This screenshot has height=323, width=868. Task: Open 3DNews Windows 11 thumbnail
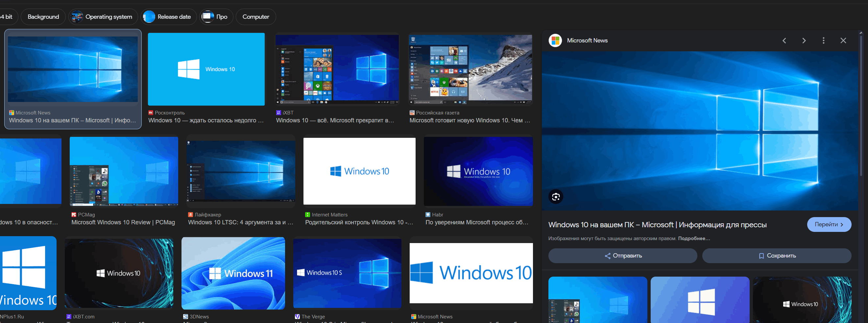[233, 273]
